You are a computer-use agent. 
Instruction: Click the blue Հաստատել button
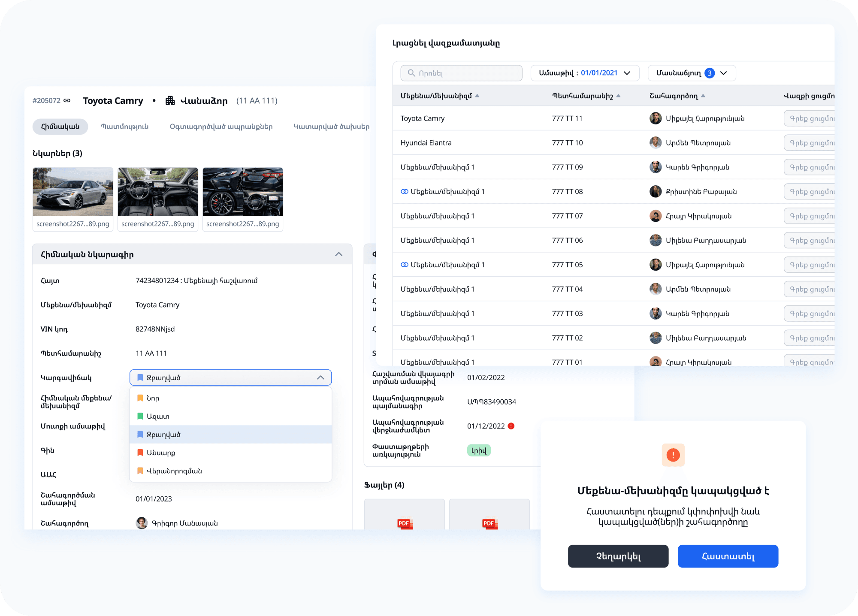click(x=728, y=556)
